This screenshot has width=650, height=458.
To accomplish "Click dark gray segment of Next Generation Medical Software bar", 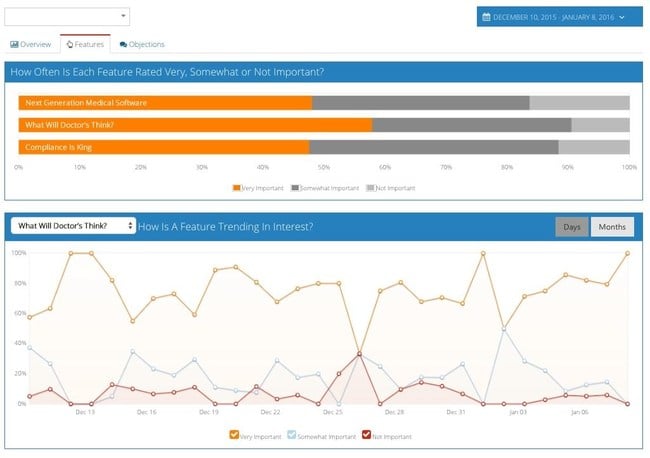I will click(421, 103).
